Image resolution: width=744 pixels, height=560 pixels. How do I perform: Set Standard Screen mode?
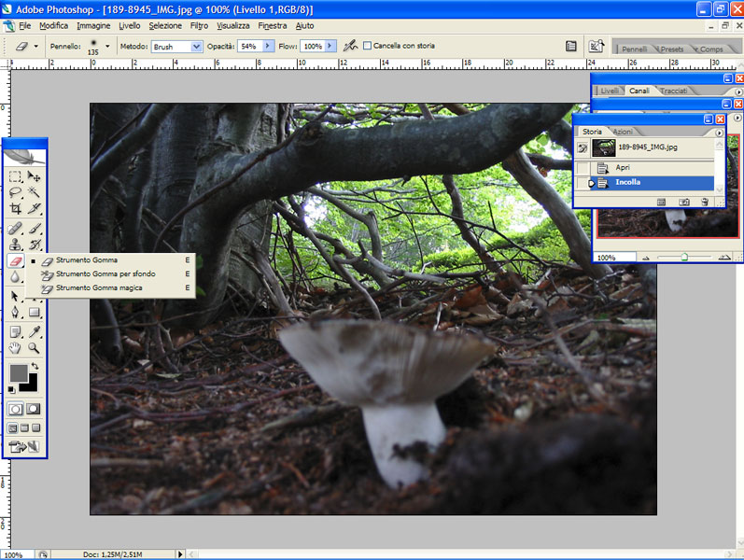click(13, 428)
